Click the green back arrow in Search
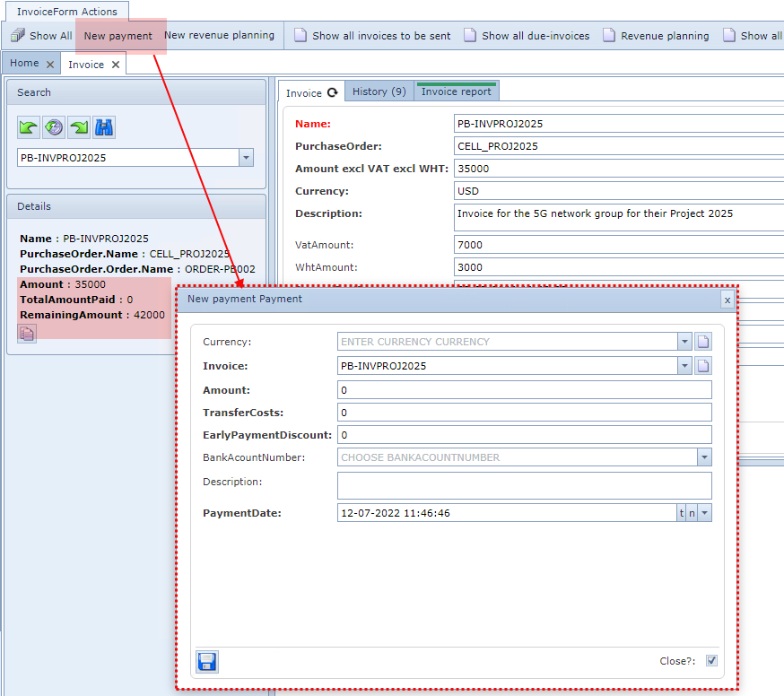 pos(29,127)
